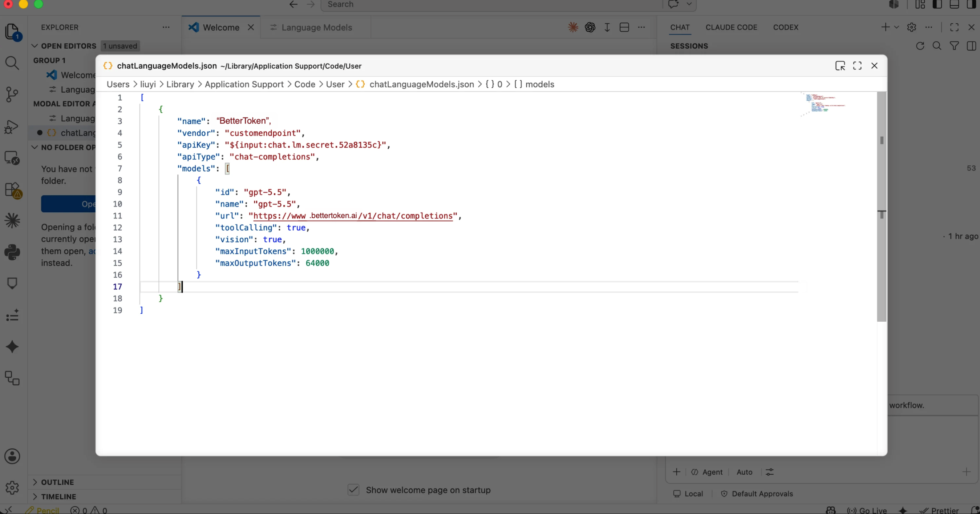Image resolution: width=980 pixels, height=514 pixels.
Task: Open chat settings gear in chat panel
Action: [x=911, y=27]
